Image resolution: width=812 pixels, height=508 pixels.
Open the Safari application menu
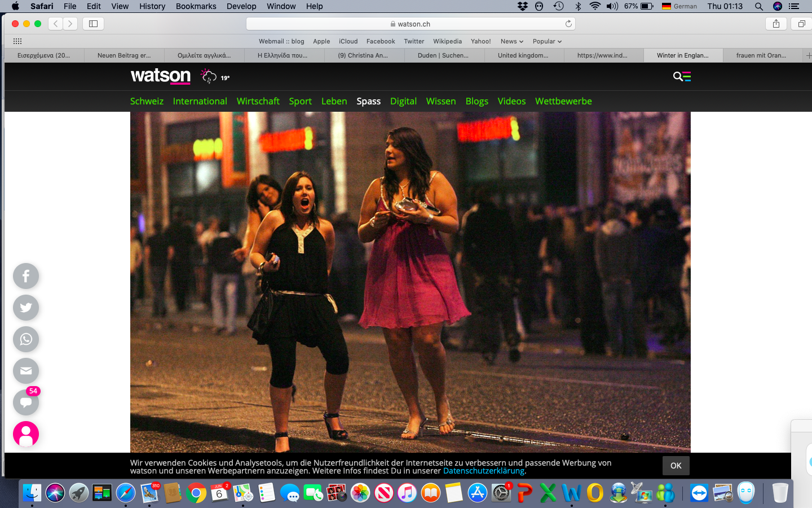coord(42,6)
